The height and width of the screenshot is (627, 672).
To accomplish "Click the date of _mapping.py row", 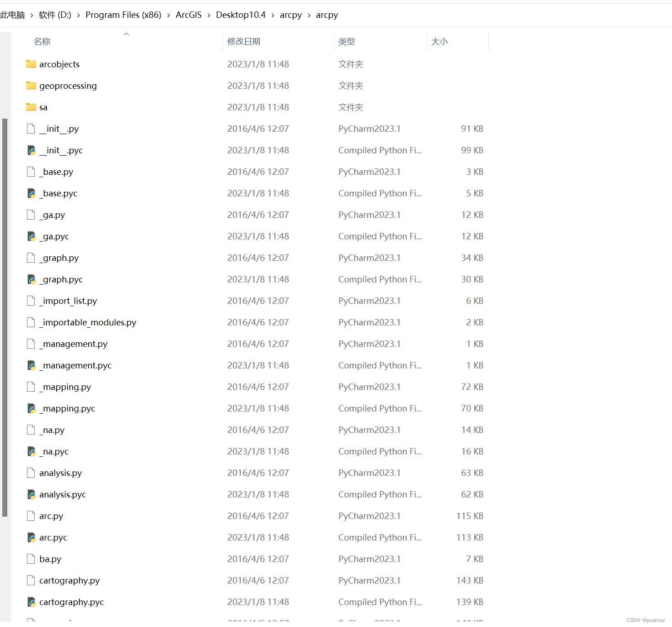I will pos(258,387).
